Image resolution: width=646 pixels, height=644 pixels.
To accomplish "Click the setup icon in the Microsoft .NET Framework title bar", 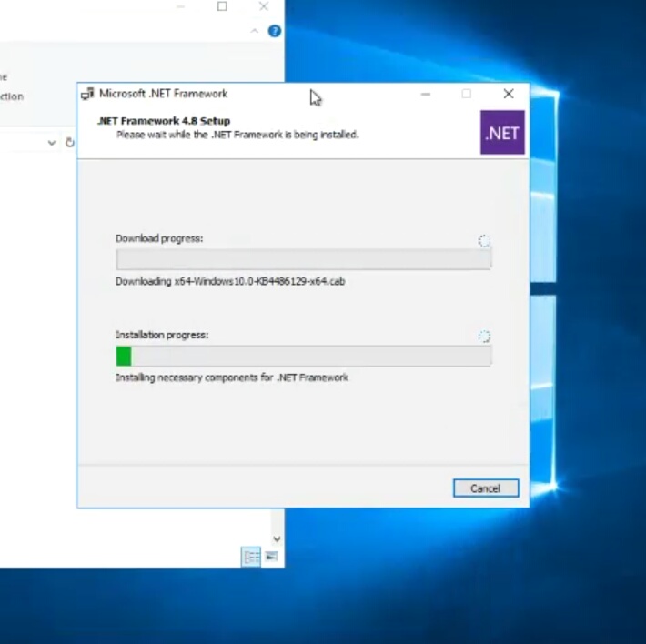I will pos(87,94).
